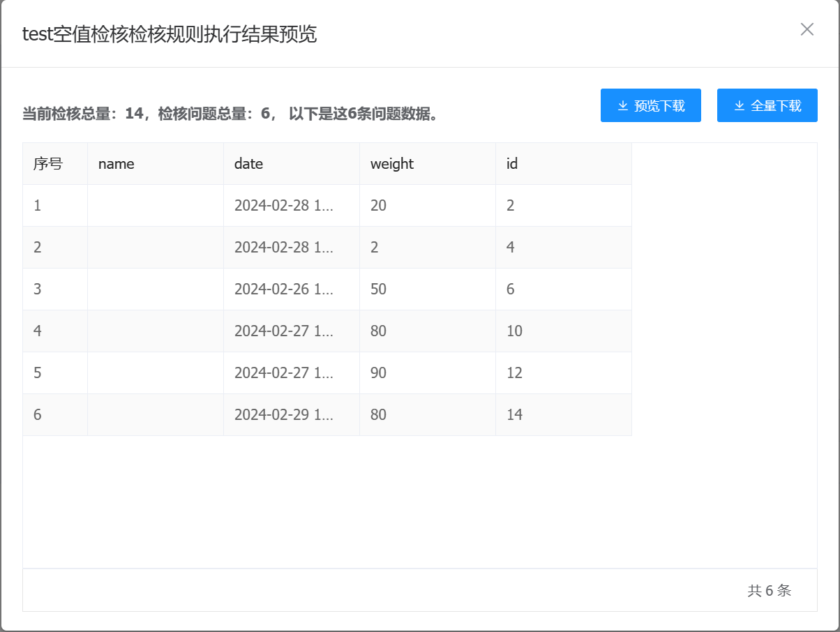Click the 预览下载 button

click(x=650, y=106)
